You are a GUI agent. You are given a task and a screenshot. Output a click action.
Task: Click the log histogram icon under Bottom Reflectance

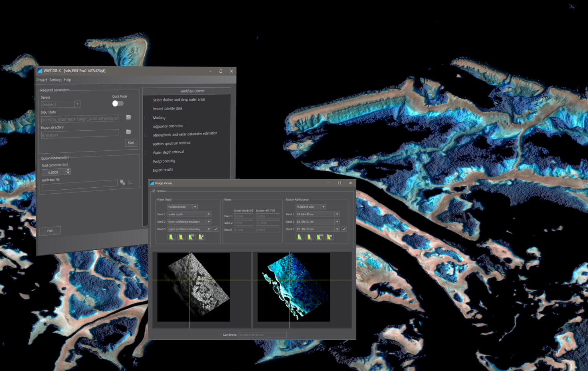tap(320, 237)
